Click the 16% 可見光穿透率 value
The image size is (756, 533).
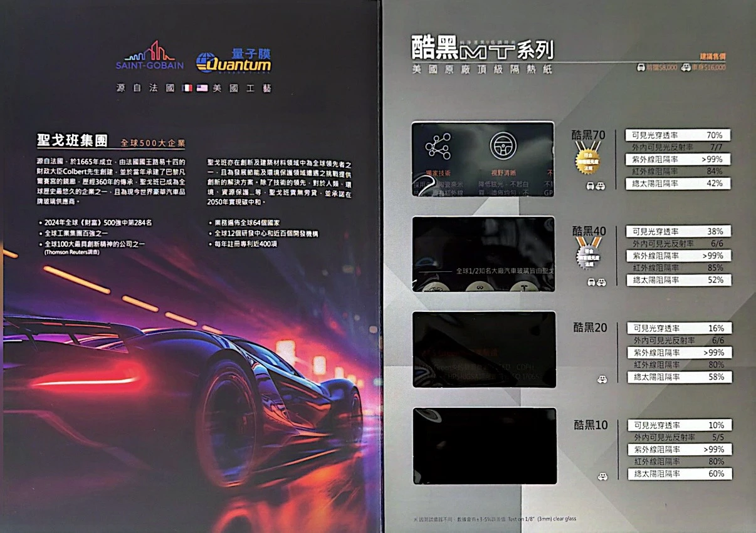click(x=715, y=328)
